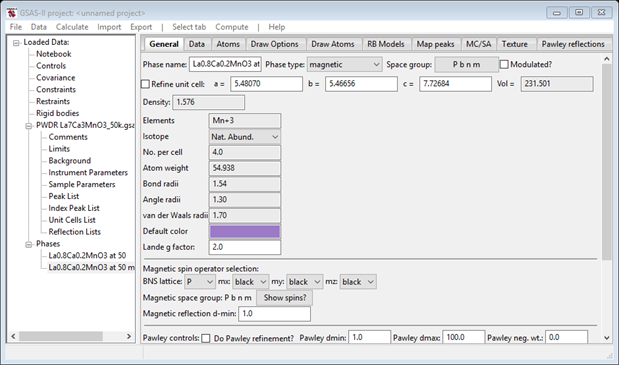Toggle the Refine unit cell checkbox

coord(145,84)
